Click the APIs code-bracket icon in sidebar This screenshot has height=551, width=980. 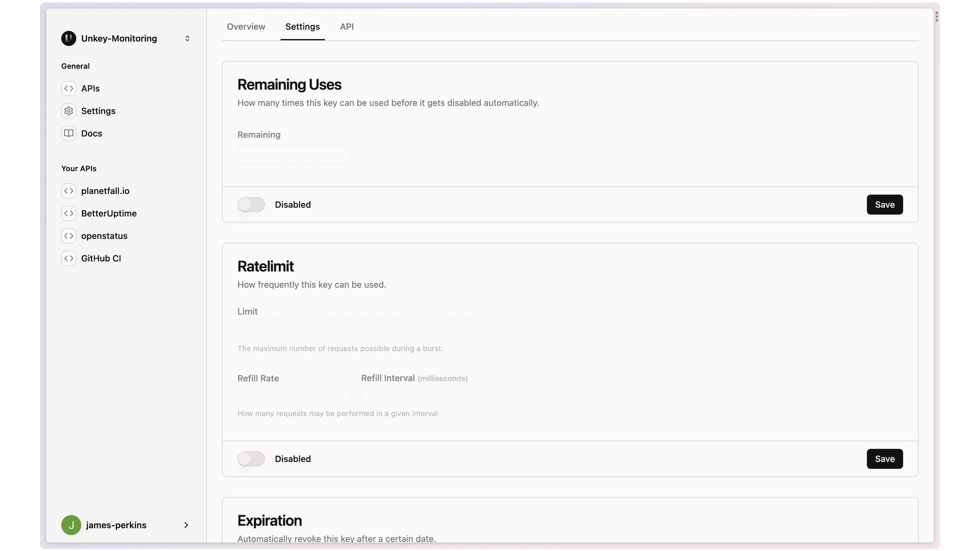68,88
